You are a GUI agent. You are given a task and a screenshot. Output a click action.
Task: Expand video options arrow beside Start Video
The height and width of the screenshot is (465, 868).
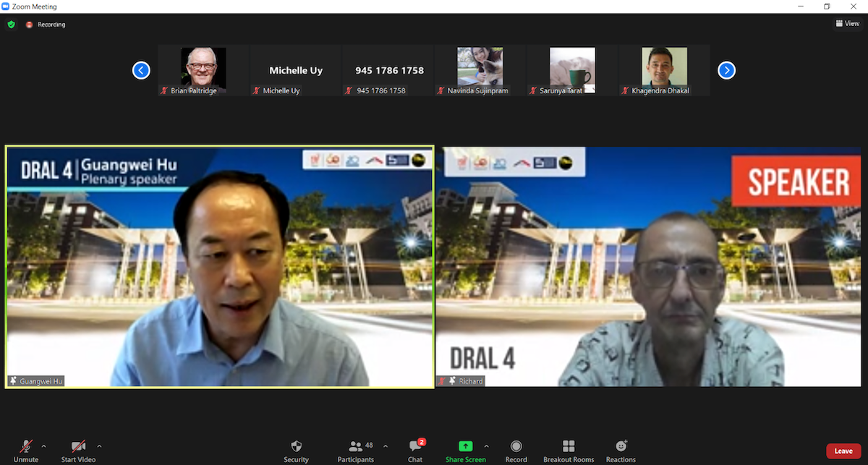(x=99, y=445)
